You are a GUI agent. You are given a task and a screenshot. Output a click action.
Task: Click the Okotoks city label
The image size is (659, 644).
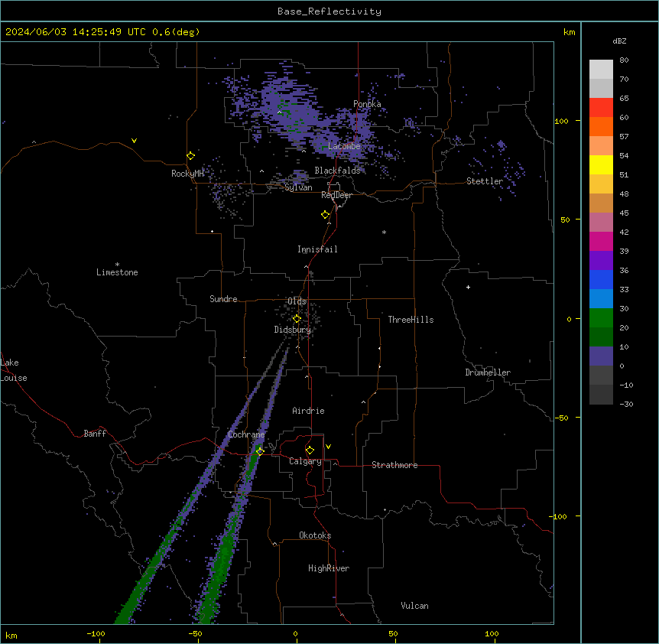point(315,535)
